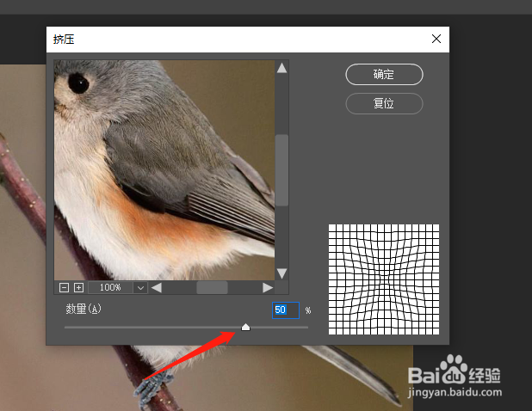Click the 数量(A) label
Image resolution: width=532 pixels, height=411 pixels.
pos(84,309)
